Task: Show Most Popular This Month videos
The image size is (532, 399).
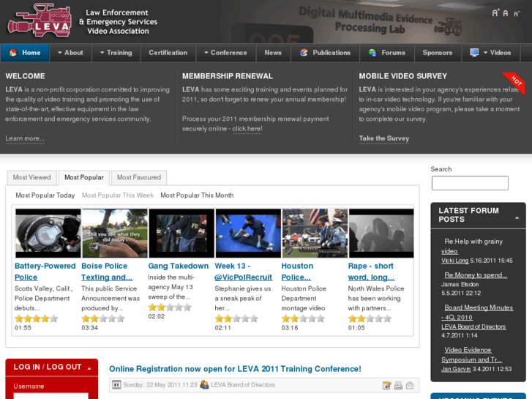Action: [197, 195]
